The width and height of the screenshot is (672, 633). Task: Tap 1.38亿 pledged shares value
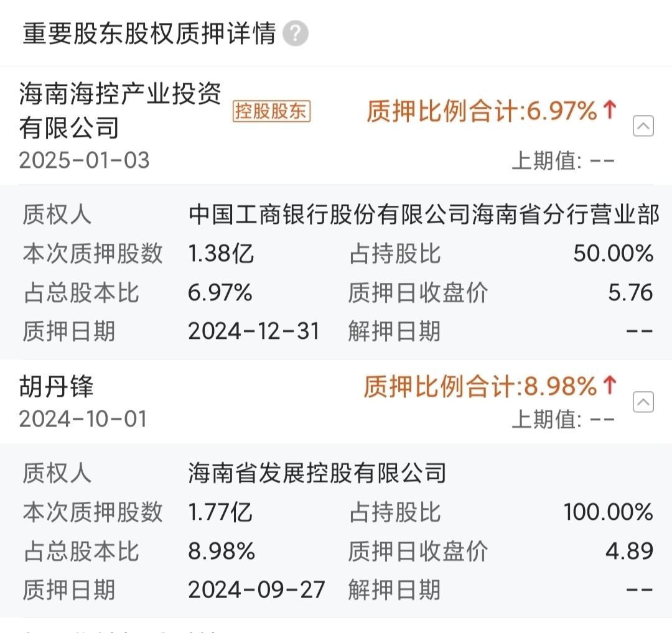click(x=221, y=254)
